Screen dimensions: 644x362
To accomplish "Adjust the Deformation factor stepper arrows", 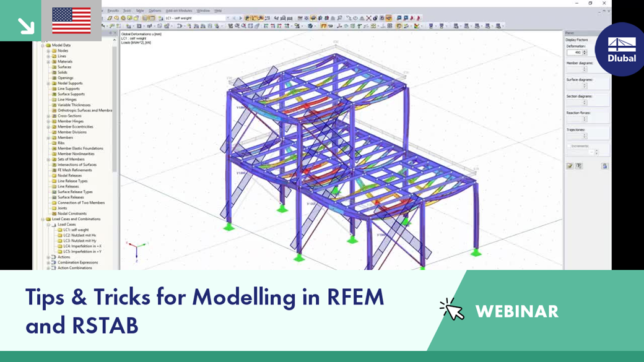I will pyautogui.click(x=585, y=53).
